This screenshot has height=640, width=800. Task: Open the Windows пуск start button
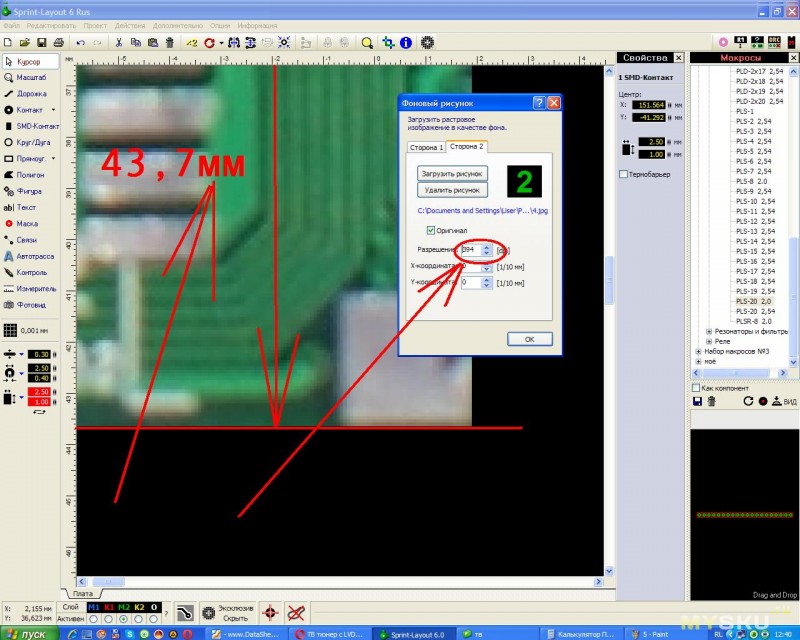[30, 634]
